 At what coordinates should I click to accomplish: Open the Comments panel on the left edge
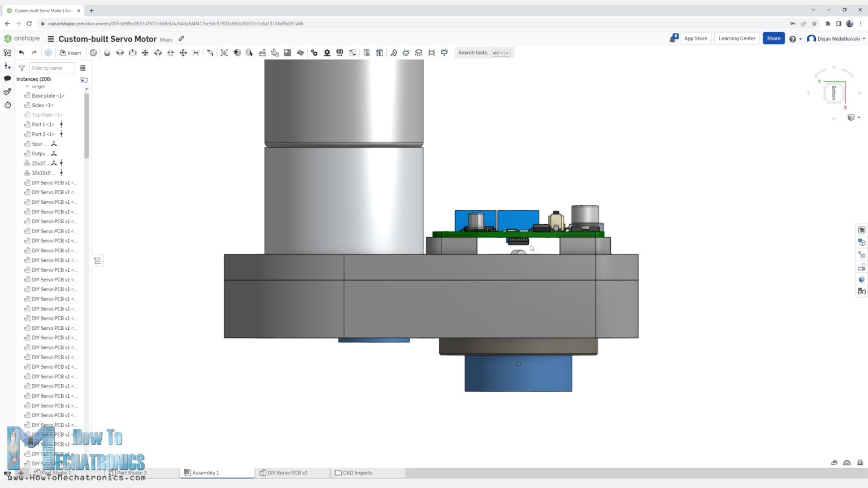coord(7,78)
